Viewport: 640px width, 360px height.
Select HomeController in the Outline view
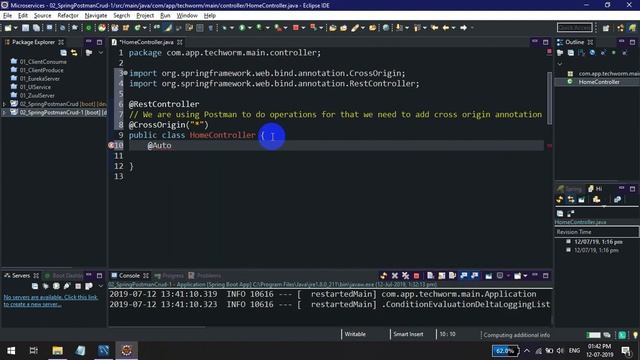tap(599, 82)
